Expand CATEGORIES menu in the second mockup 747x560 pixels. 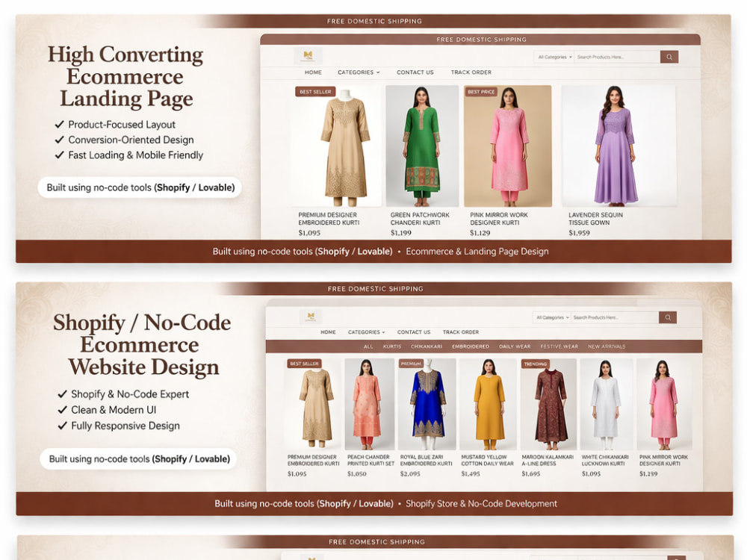point(366,332)
